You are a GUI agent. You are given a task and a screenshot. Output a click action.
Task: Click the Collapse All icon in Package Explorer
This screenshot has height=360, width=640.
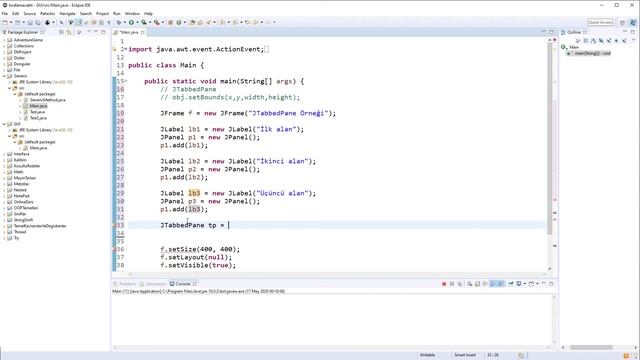pyautogui.click(x=61, y=32)
